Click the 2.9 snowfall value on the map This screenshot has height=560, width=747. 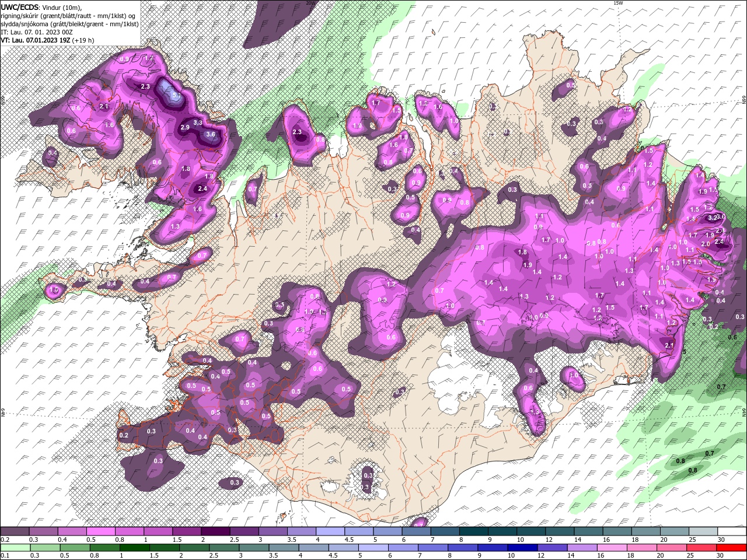pyautogui.click(x=184, y=127)
